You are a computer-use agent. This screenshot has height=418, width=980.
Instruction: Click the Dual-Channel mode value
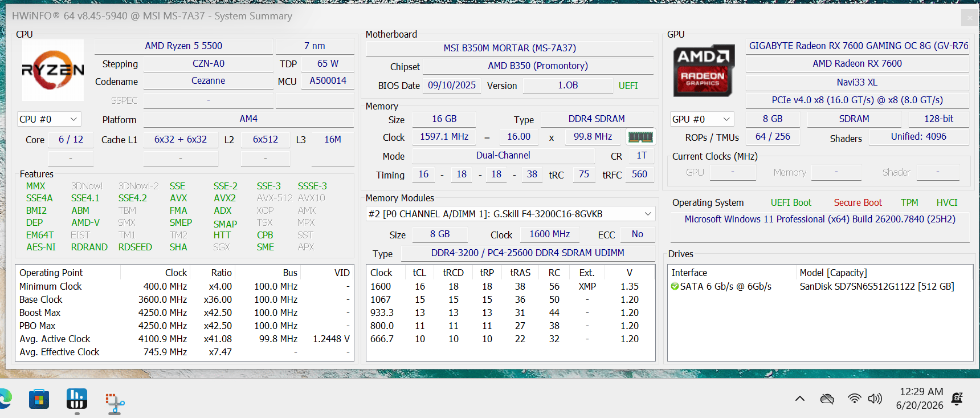coord(503,156)
